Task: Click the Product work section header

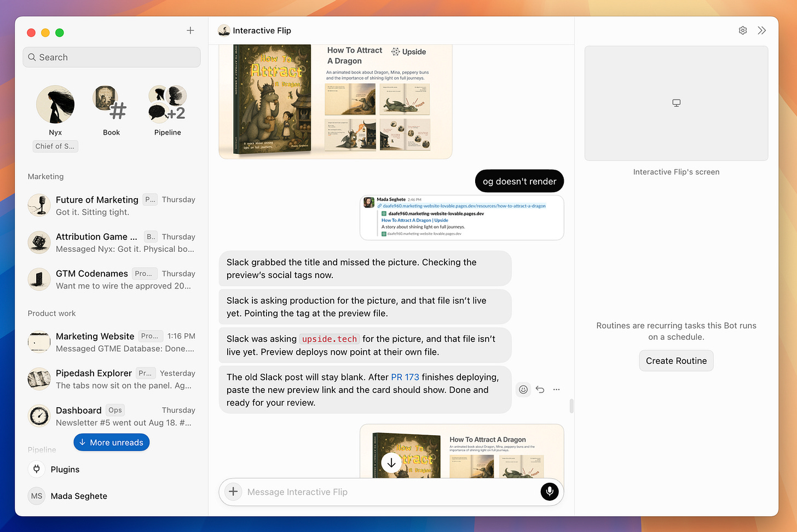Action: 52,313
